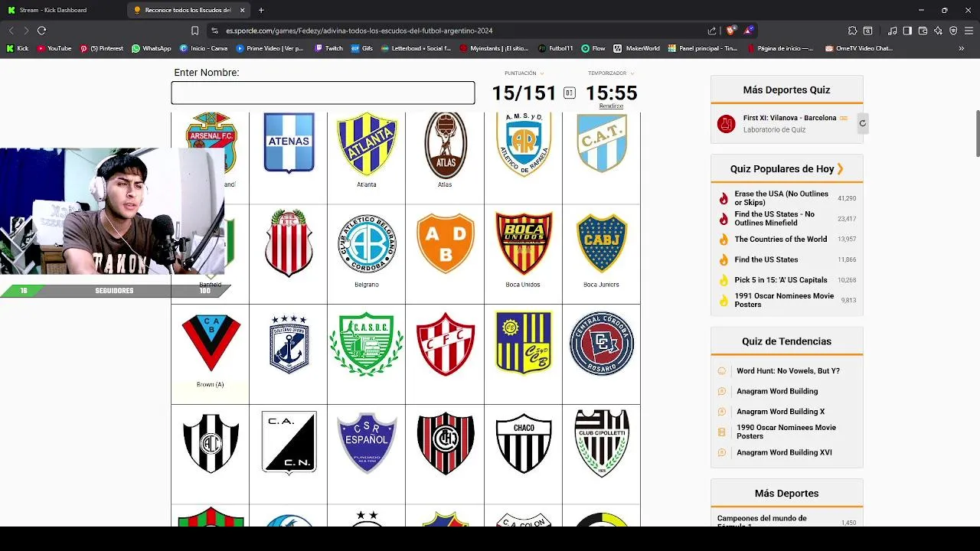Open Kick bookmark
This screenshot has width=980, height=551.
point(18,48)
